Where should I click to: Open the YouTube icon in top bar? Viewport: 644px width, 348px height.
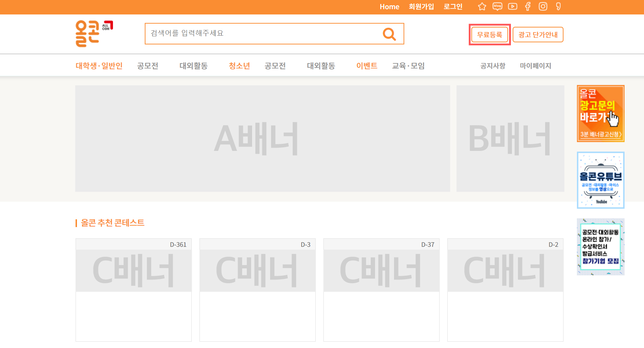(x=512, y=7)
